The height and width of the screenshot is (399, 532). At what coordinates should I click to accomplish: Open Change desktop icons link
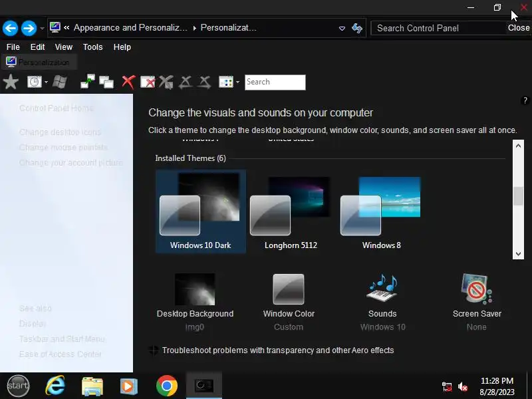click(60, 132)
